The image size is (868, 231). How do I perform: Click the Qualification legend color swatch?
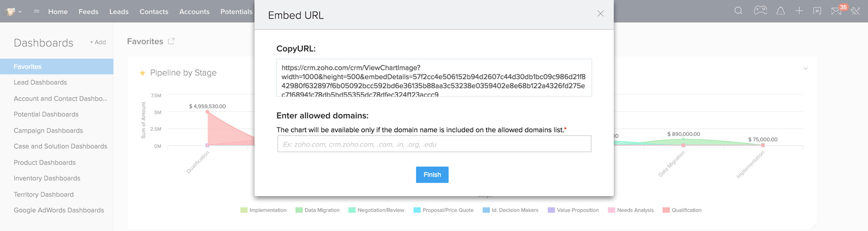click(666, 210)
